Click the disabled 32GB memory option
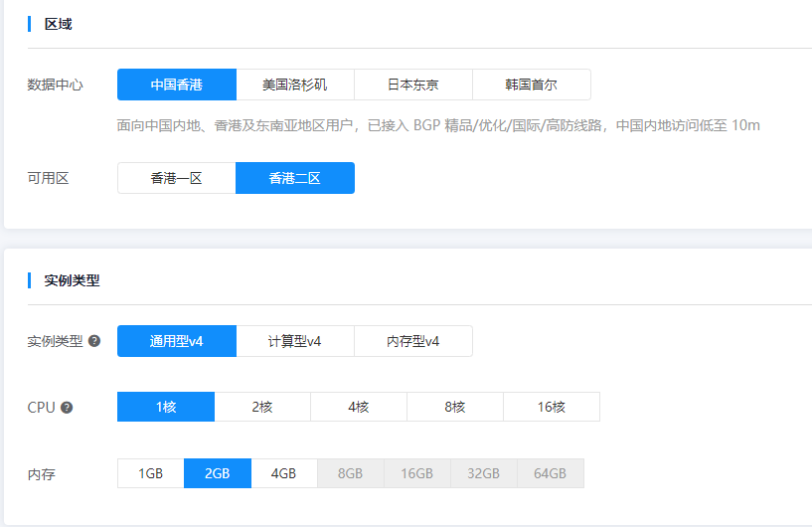The width and height of the screenshot is (812, 527). 484,473
